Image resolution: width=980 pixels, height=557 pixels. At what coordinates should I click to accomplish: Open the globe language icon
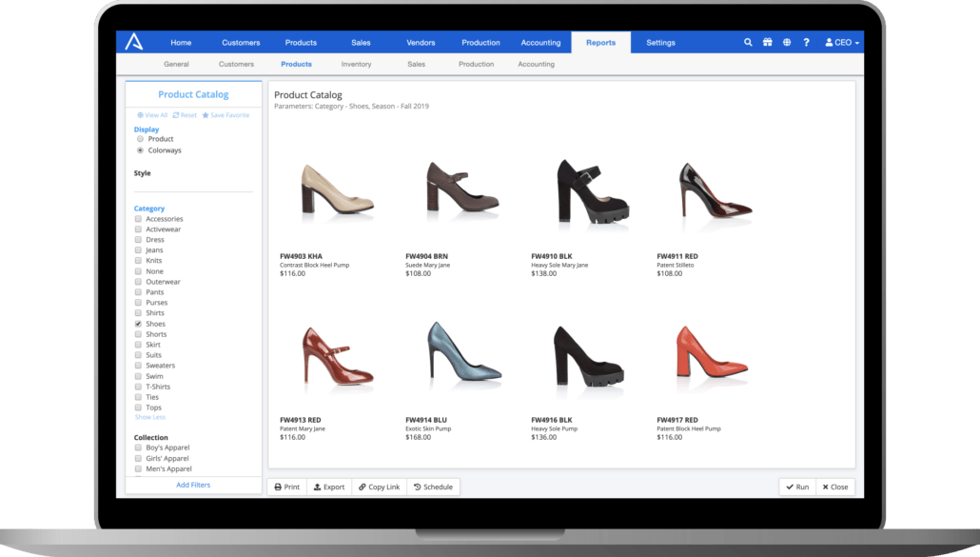tap(786, 42)
